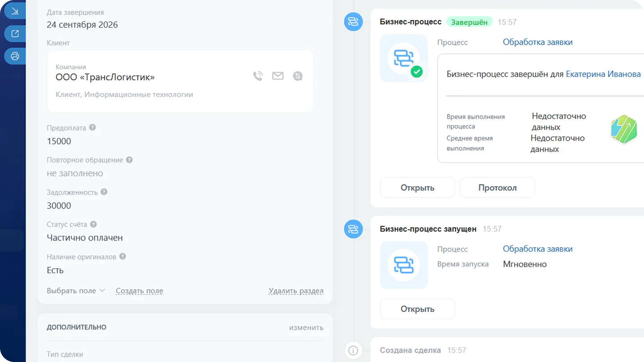This screenshot has height=362, width=644.
Task: Click the Задолженность value 30000
Action: point(59,206)
